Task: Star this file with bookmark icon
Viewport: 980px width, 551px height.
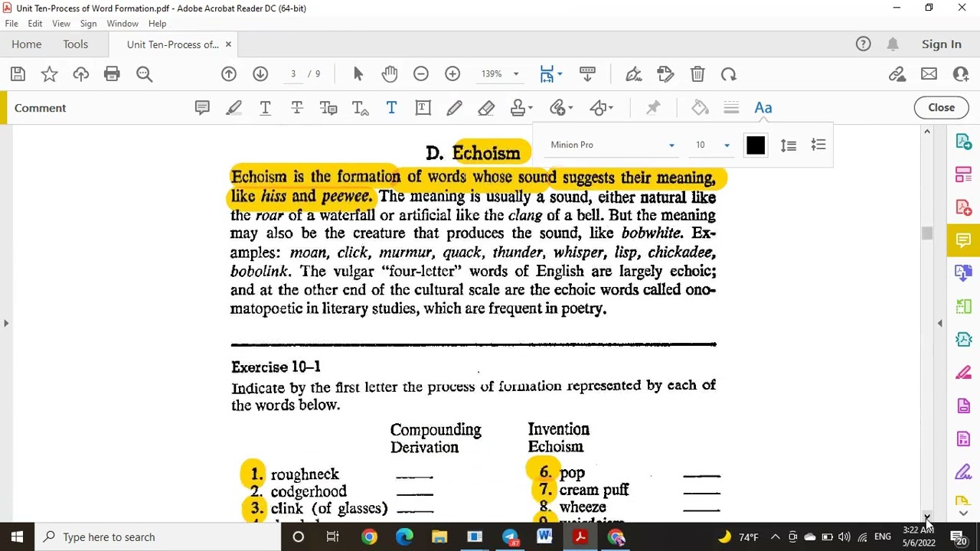Action: pyautogui.click(x=49, y=74)
